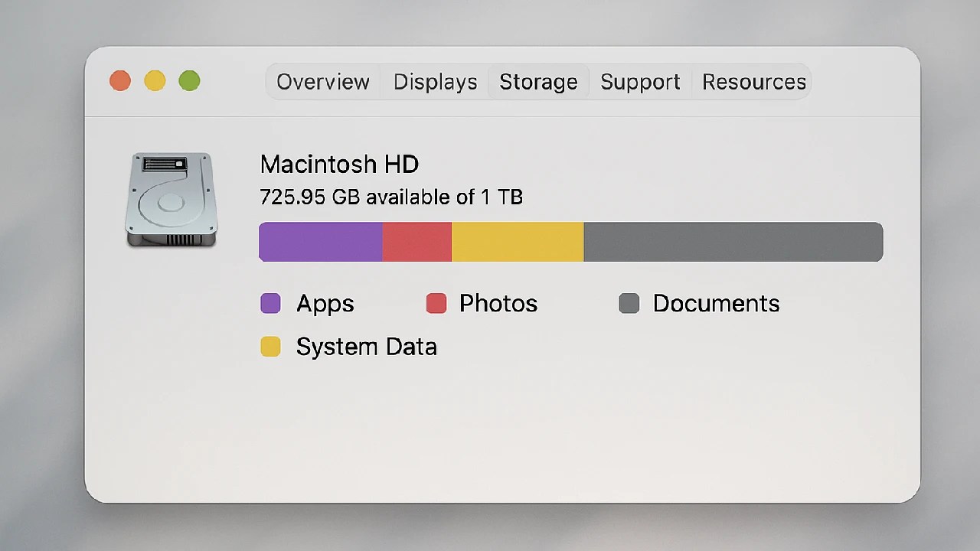
Task: Click the purple Apps legend swatch
Action: pyautogui.click(x=270, y=304)
